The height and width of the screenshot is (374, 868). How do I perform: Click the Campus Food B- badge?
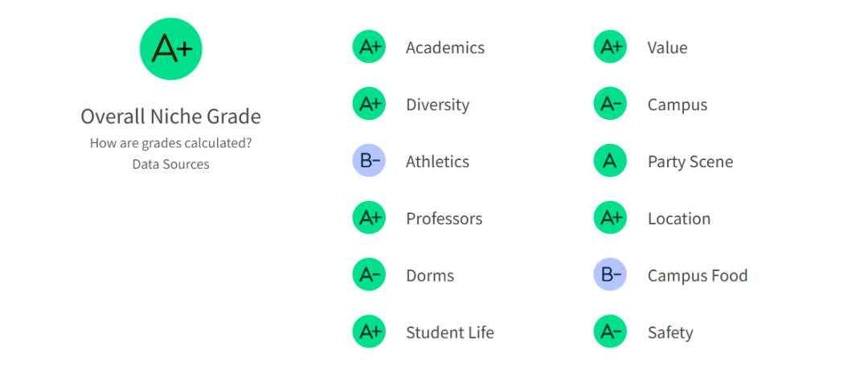point(610,275)
